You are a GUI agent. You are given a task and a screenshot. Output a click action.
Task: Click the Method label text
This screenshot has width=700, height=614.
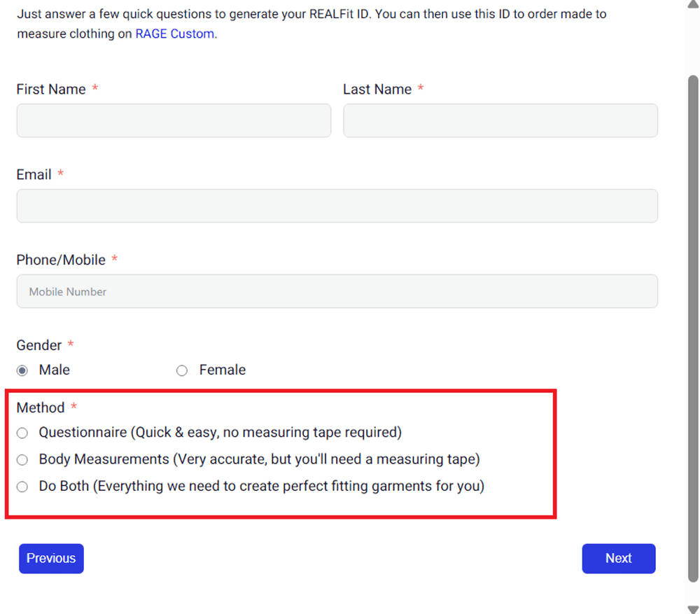(41, 408)
